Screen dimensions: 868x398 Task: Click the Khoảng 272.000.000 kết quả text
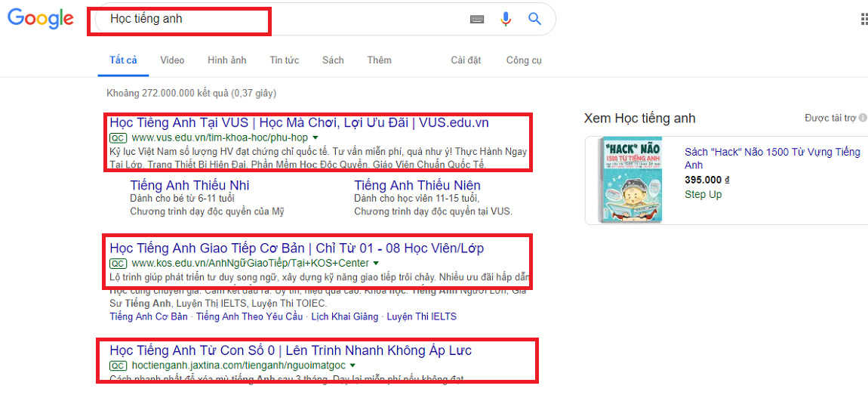[x=190, y=93]
